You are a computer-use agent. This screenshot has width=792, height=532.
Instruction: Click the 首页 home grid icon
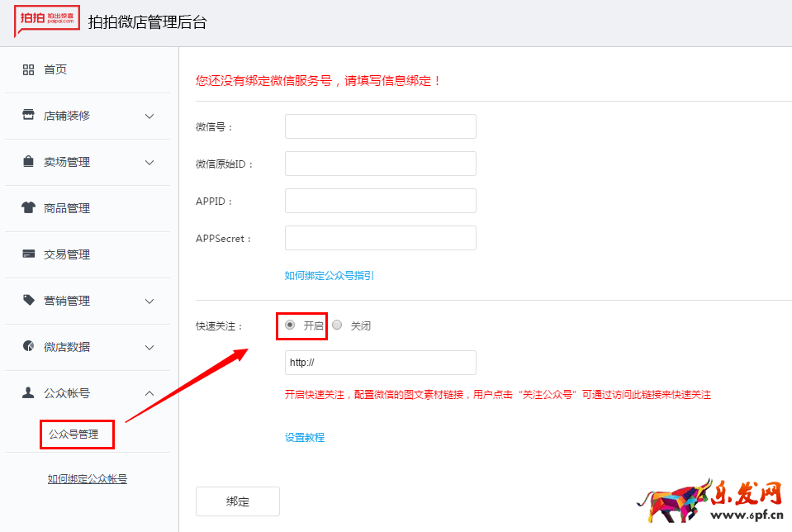tap(29, 69)
